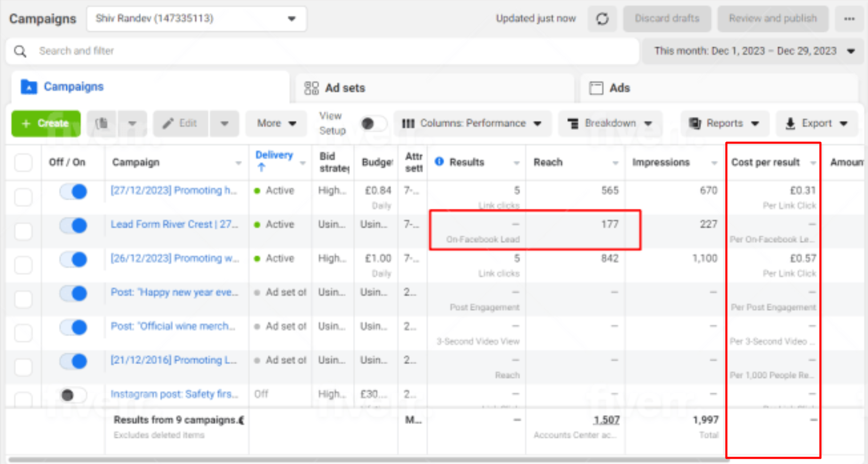Enable the Instagram post Safety first campaign
This screenshot has height=464, width=868.
[73, 395]
